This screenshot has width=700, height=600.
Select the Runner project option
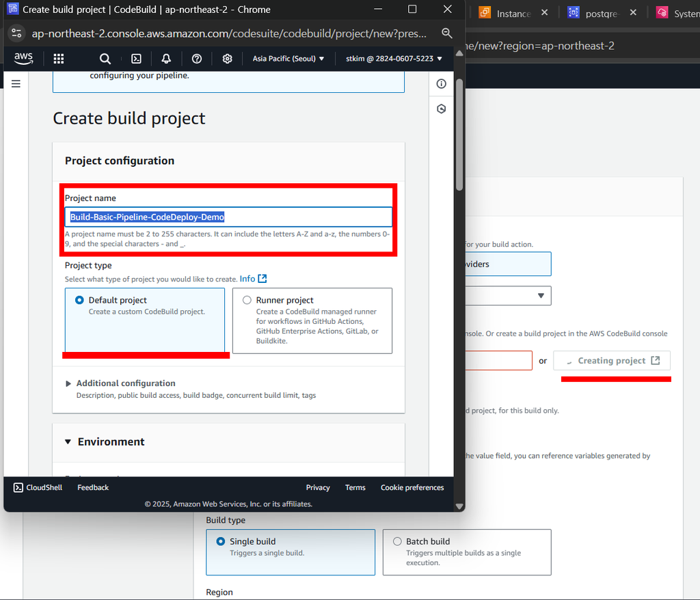(246, 300)
